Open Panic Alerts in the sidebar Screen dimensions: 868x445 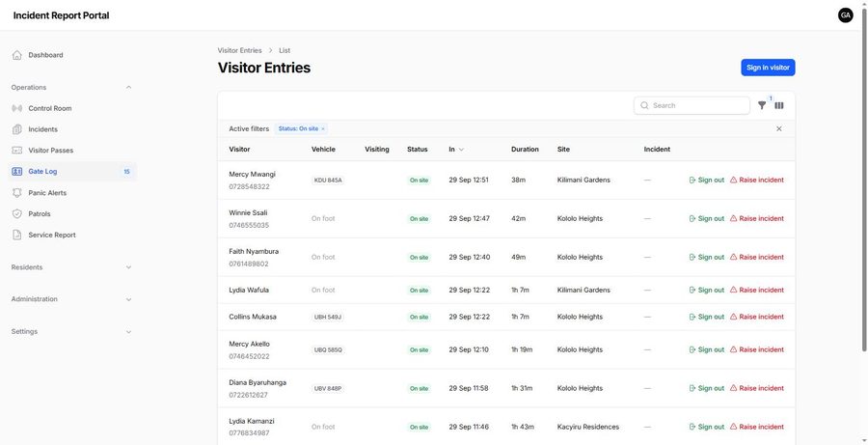point(72,193)
